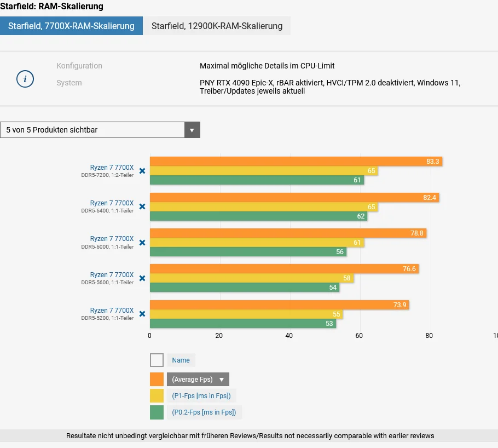Click the 'Maximal mögliche Details im CPU-Limit' text
498x448 pixels.
click(267, 66)
